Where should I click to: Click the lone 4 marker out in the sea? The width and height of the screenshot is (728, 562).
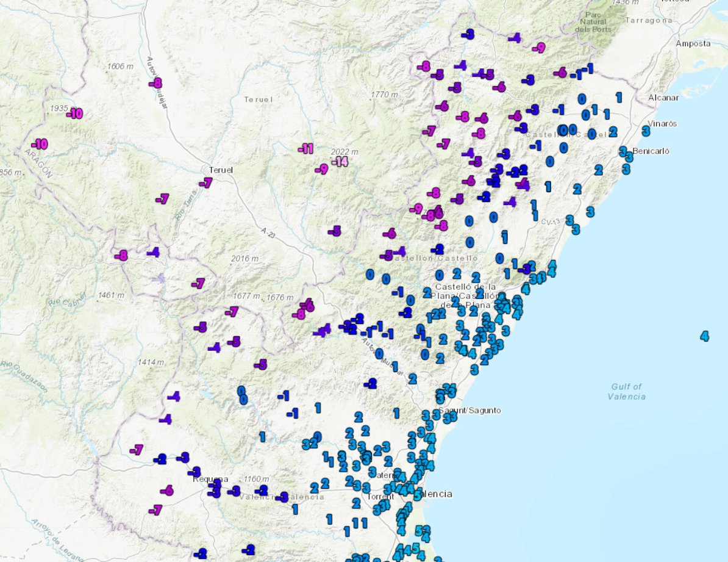(x=704, y=336)
